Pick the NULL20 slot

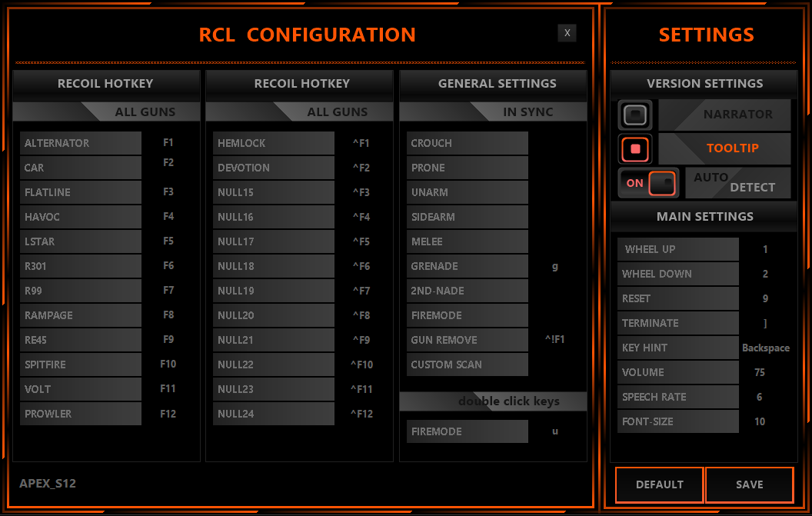coord(274,315)
